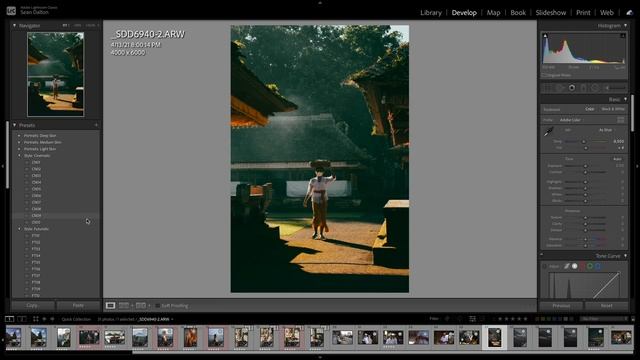Select the green channel curve
Viewport: 640px width, 360px height.
tap(590, 266)
